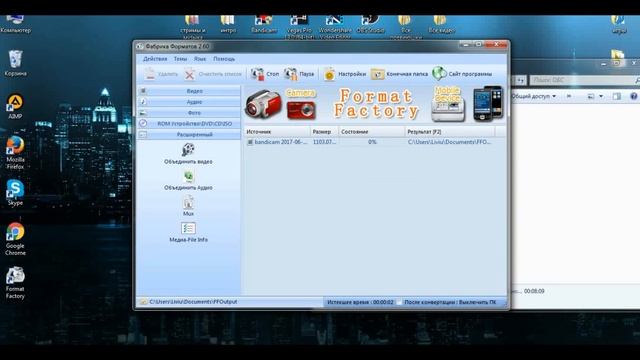Open the Помощь menu
This screenshot has width=640, height=360.
[x=224, y=59]
